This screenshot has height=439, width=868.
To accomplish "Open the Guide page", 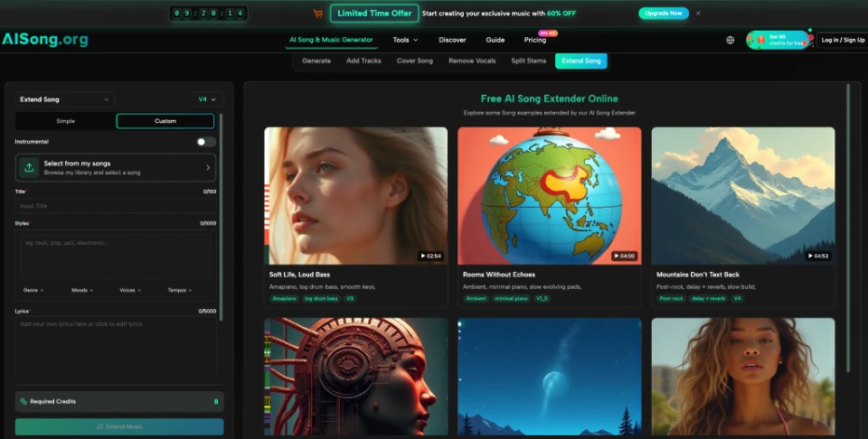I will point(495,40).
